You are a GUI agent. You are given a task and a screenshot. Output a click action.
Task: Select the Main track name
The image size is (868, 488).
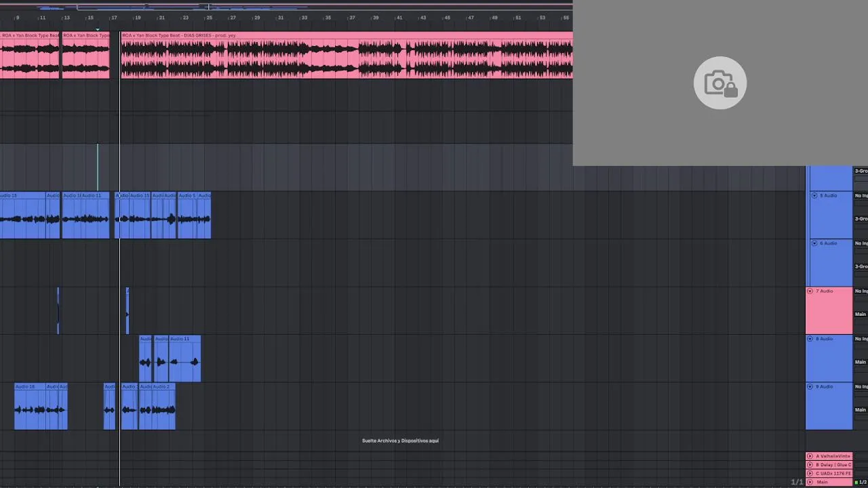[822, 482]
